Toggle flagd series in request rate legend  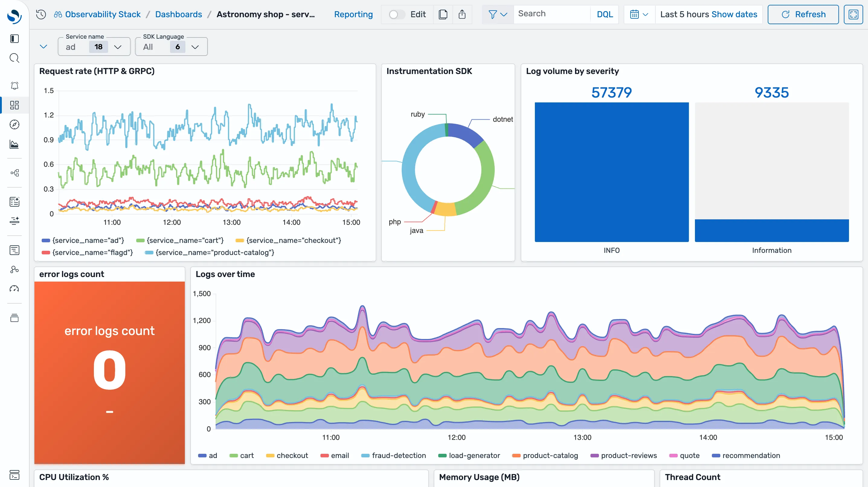(87, 253)
